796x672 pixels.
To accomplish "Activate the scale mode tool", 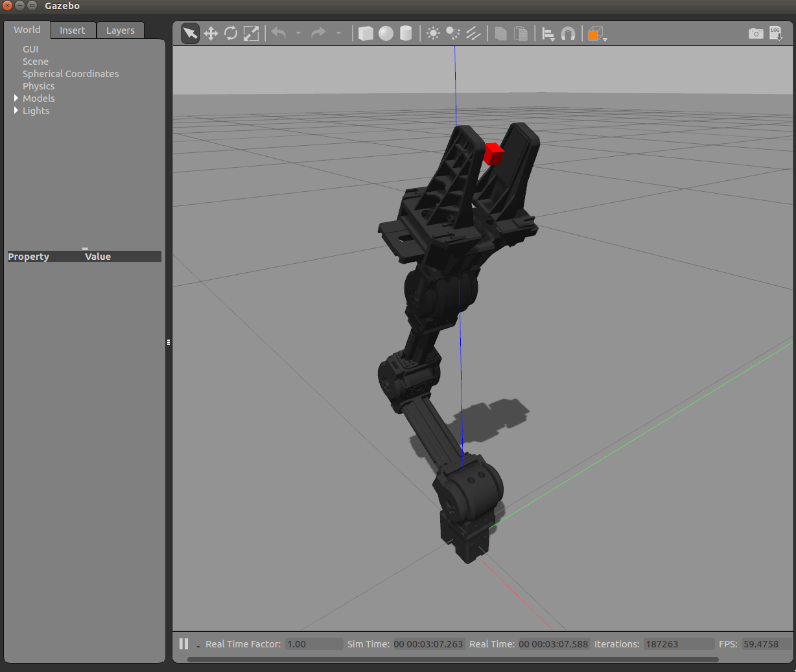I will 251,34.
